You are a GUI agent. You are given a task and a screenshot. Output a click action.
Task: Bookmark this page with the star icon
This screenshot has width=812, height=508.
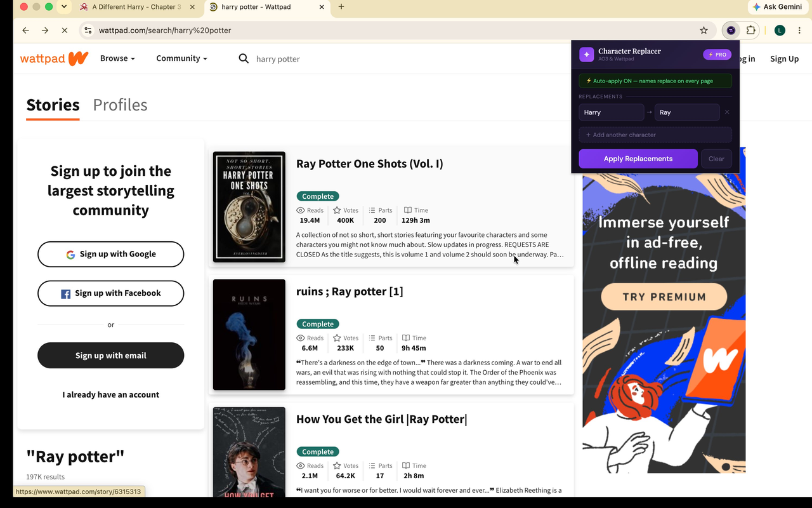pyautogui.click(x=704, y=30)
